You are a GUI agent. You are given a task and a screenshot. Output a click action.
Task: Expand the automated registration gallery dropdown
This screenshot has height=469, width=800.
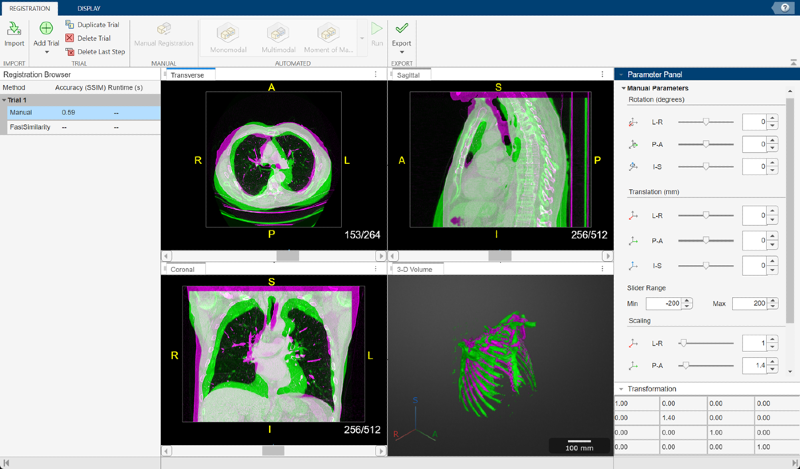pos(361,37)
